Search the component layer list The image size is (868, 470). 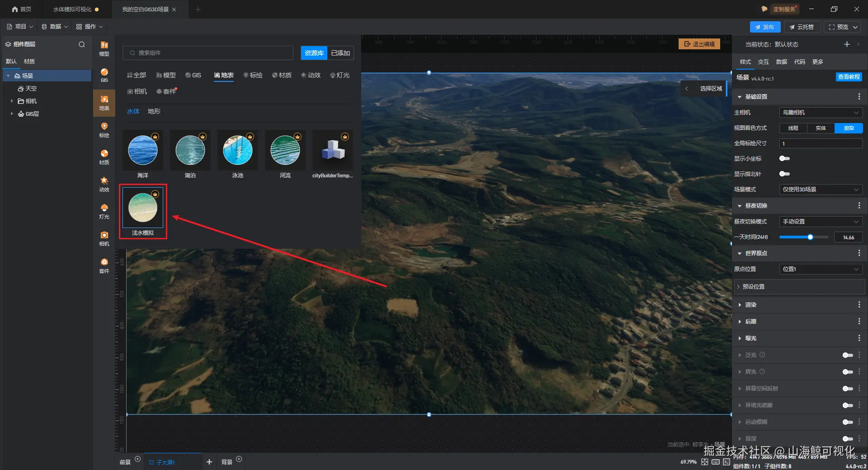(x=82, y=44)
